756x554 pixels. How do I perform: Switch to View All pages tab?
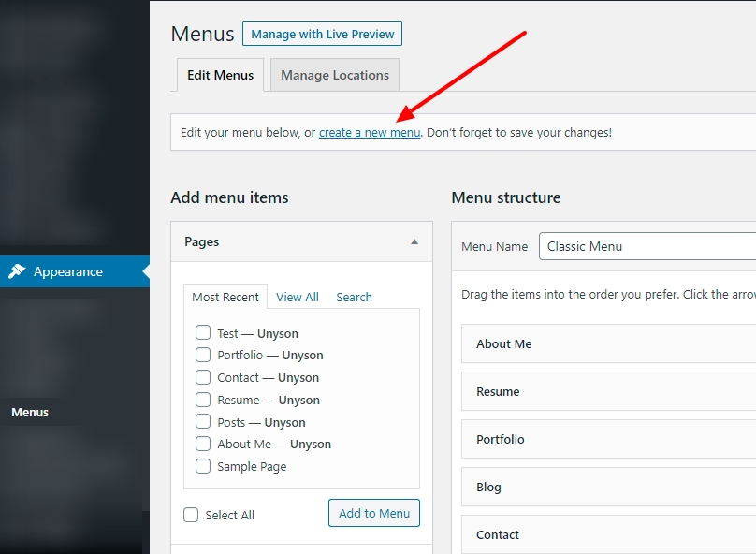(298, 297)
